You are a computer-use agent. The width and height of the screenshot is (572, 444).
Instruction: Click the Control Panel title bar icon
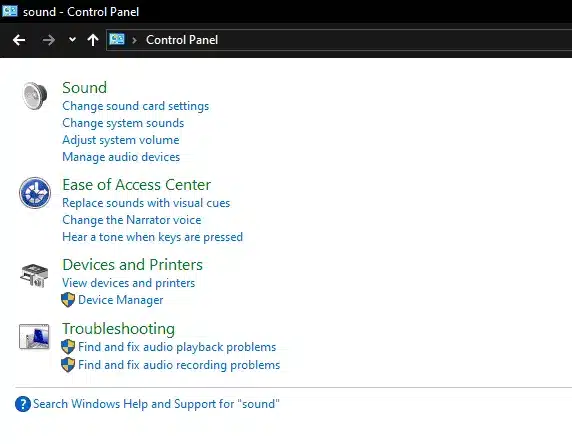10,11
